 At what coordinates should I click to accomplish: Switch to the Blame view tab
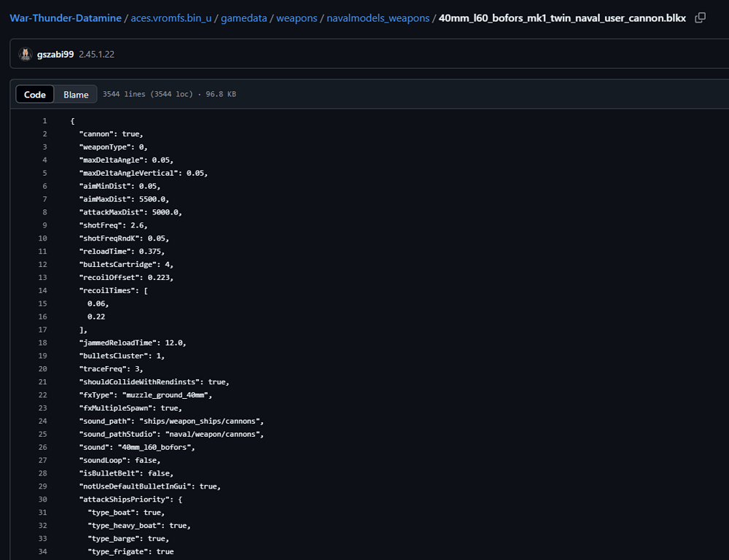pyautogui.click(x=76, y=95)
